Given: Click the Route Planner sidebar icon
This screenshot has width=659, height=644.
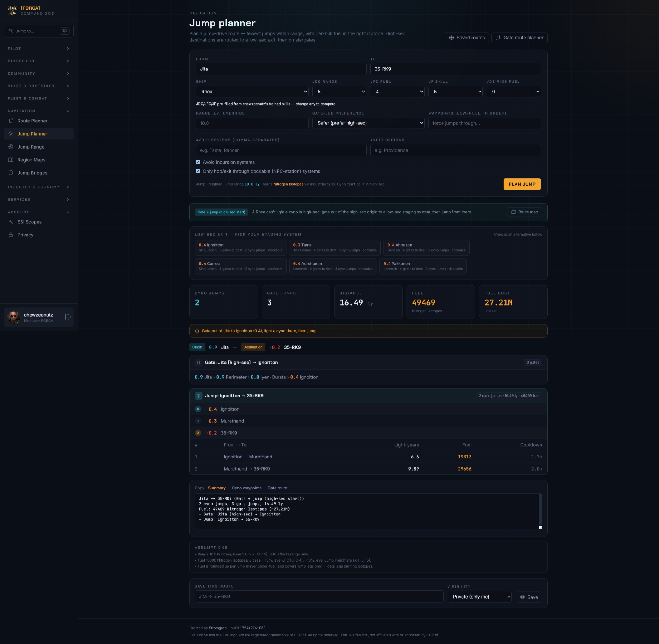Looking at the screenshot, I should click(11, 121).
